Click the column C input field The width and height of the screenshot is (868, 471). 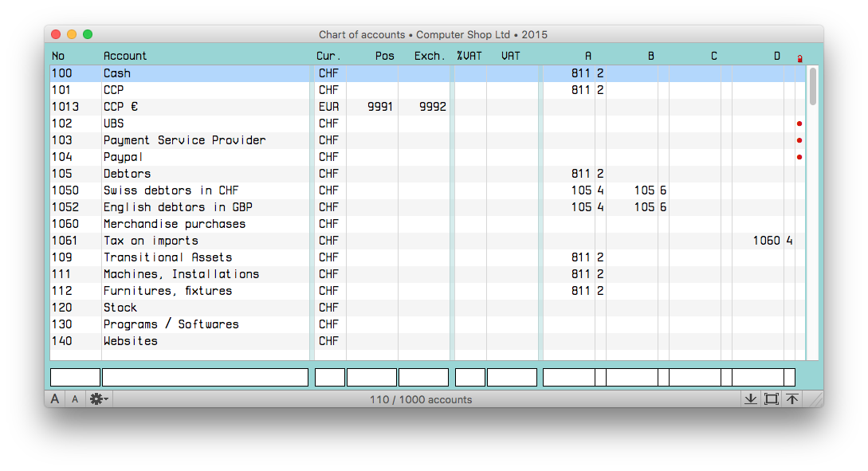click(x=695, y=378)
